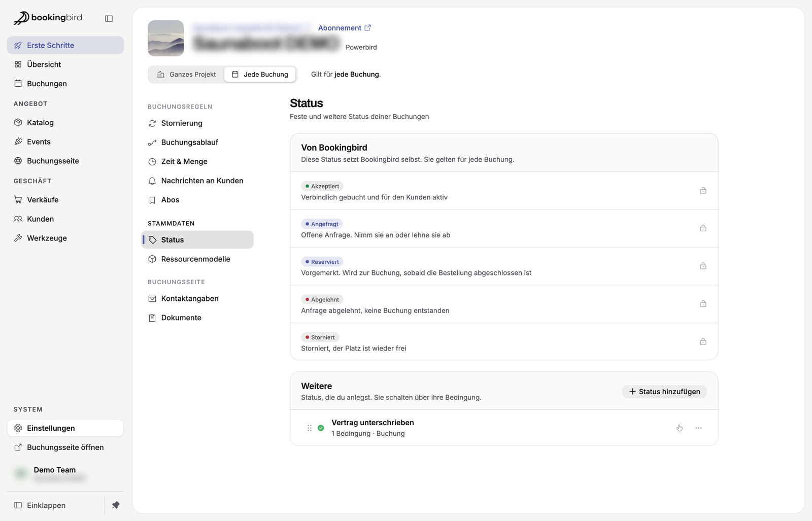The image size is (812, 521).
Task: Add a new status with Status hinzufügen
Action: coord(664,392)
